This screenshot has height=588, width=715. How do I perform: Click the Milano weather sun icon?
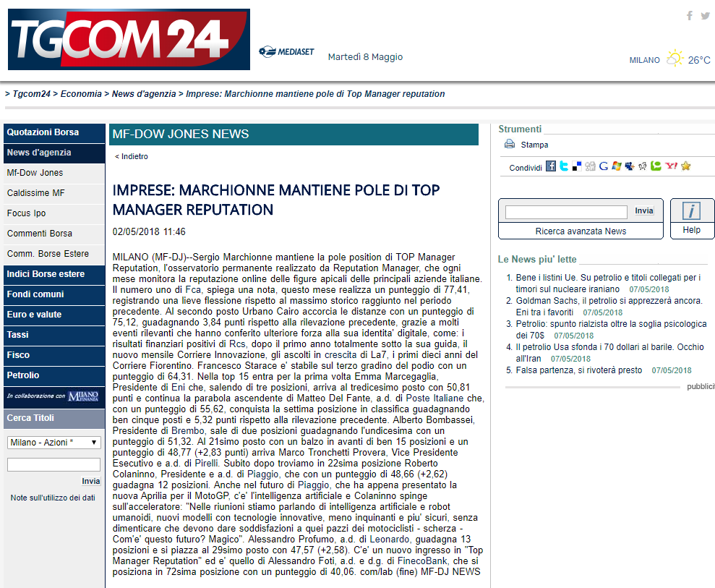(x=675, y=59)
